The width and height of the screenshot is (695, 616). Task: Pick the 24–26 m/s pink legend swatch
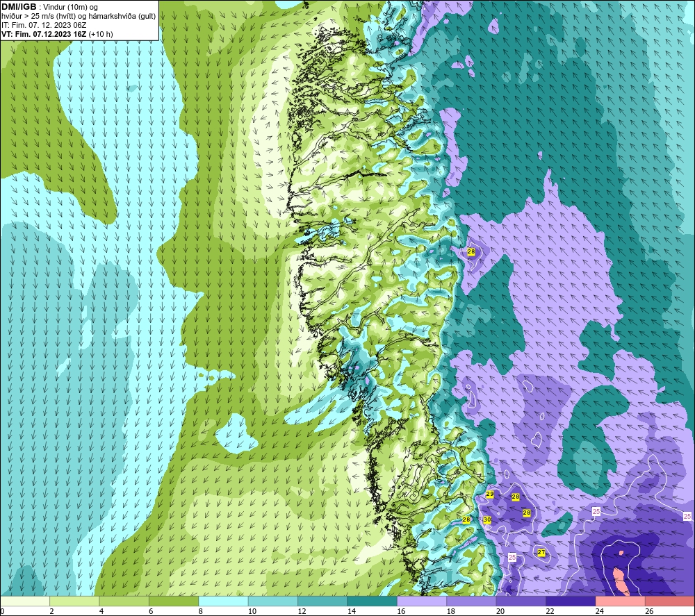point(621,601)
